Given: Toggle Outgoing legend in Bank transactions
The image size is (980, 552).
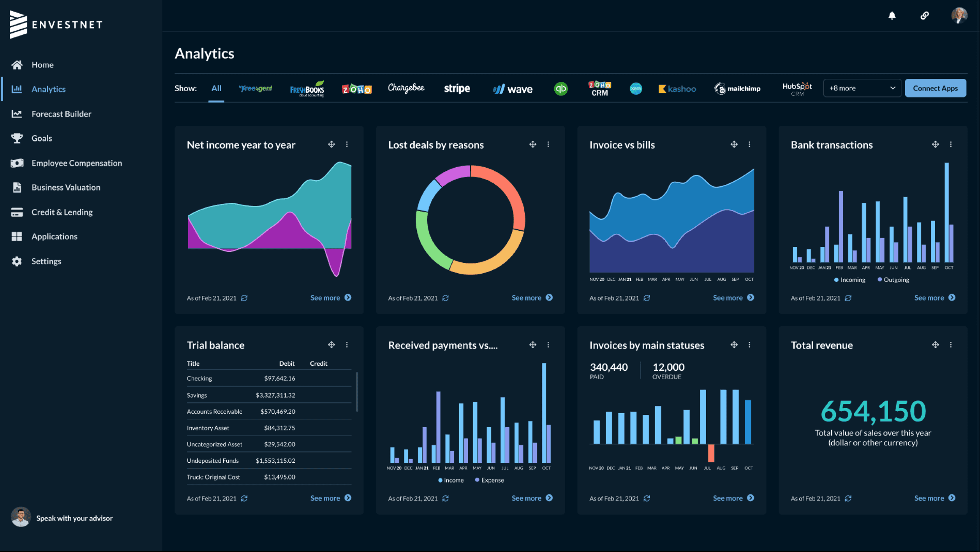Looking at the screenshot, I should click(x=893, y=280).
